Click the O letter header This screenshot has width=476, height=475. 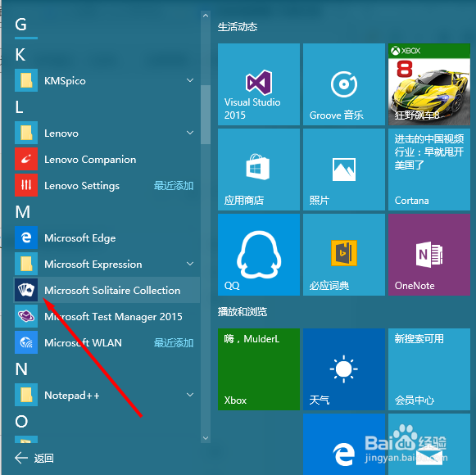pos(21,421)
